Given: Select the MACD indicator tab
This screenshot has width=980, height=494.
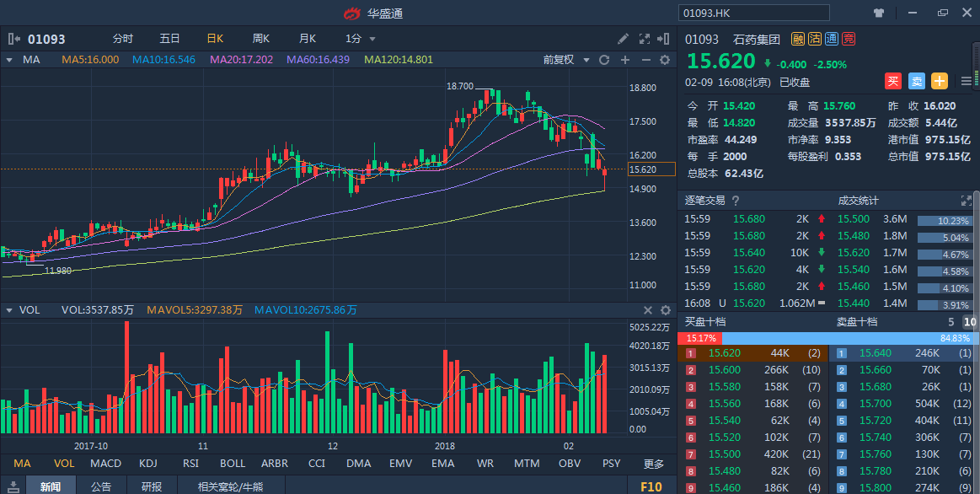Looking at the screenshot, I should pyautogui.click(x=105, y=464).
